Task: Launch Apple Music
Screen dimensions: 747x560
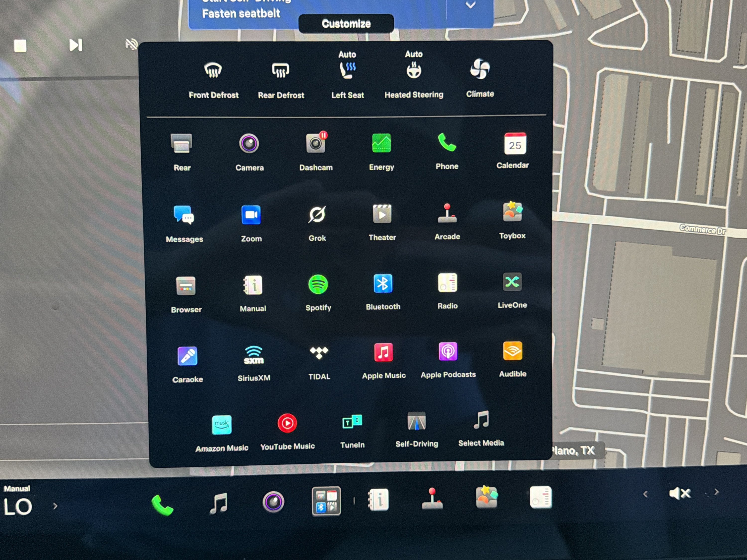Action: (x=384, y=352)
